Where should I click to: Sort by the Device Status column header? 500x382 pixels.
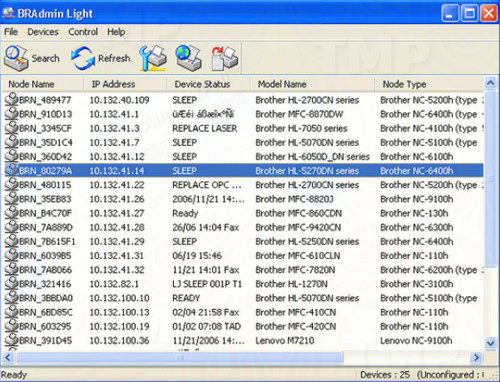click(x=208, y=84)
